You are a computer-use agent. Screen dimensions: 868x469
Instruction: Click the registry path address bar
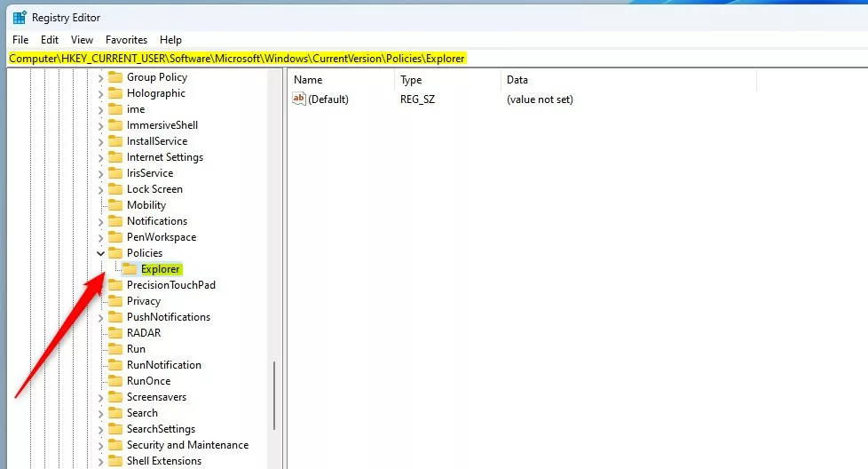[438, 58]
